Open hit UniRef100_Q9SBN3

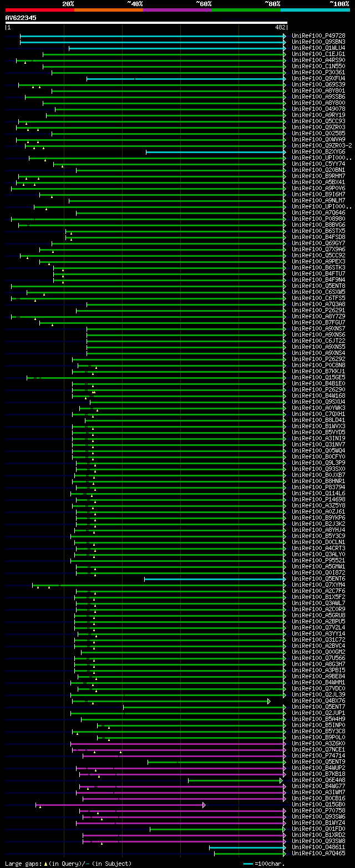[318, 42]
